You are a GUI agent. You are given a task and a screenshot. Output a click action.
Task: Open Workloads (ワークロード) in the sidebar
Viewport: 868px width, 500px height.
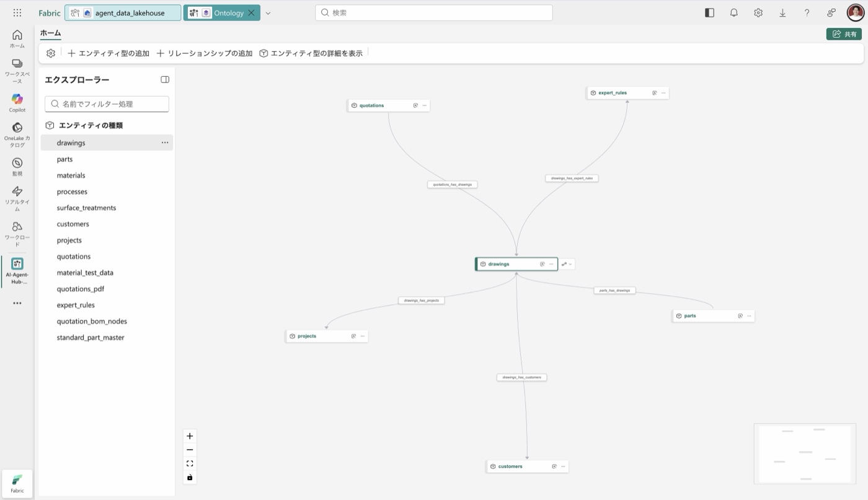(x=17, y=234)
